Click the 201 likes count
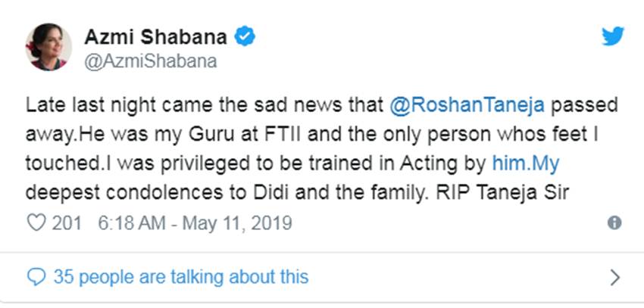The image size is (644, 308). coord(66,223)
